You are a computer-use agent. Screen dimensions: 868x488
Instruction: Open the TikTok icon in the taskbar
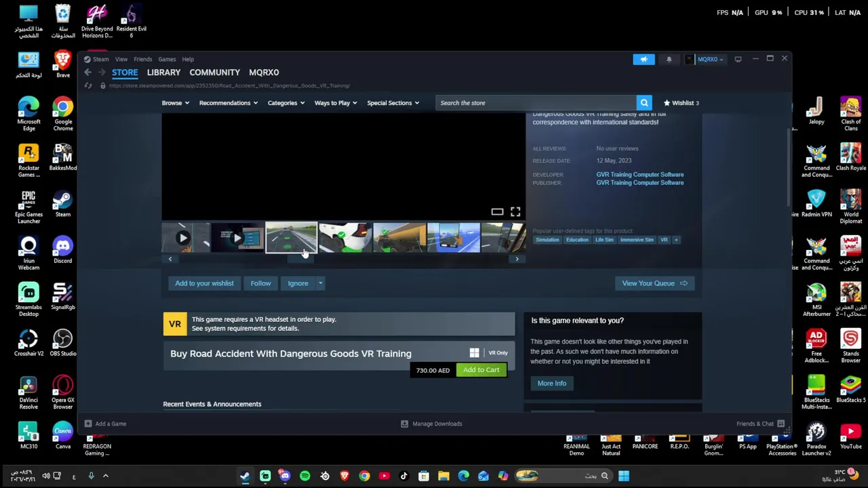403,476
